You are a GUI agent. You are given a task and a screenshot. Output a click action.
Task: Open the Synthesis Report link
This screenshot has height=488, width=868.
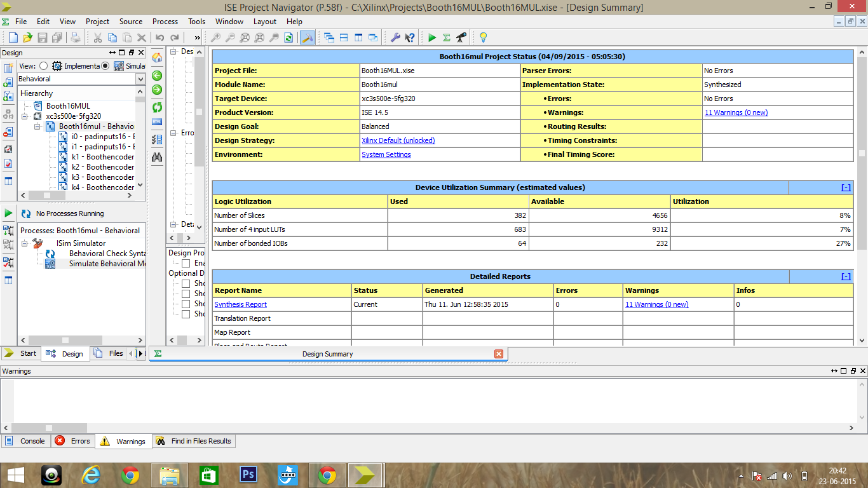240,304
